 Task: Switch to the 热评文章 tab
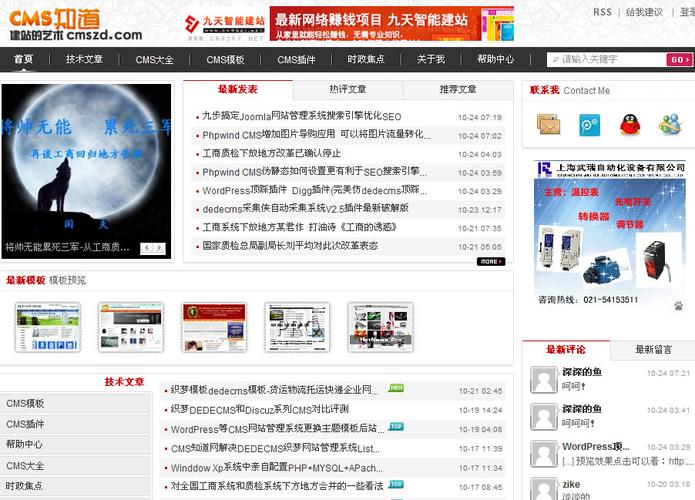(x=347, y=90)
